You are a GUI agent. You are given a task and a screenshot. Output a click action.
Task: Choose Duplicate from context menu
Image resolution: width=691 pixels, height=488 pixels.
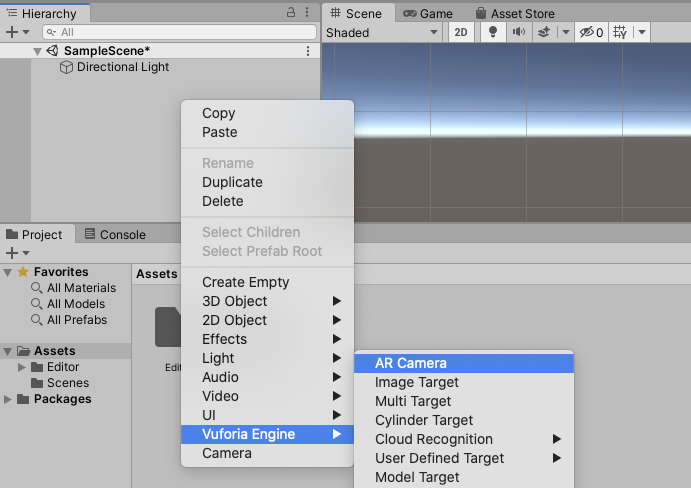coord(267,182)
